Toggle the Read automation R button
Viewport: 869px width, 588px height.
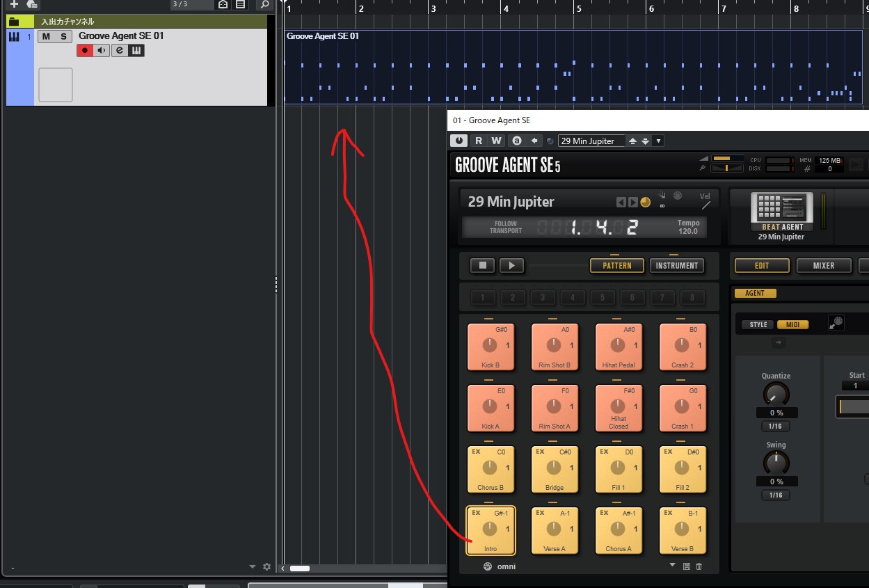click(x=479, y=141)
